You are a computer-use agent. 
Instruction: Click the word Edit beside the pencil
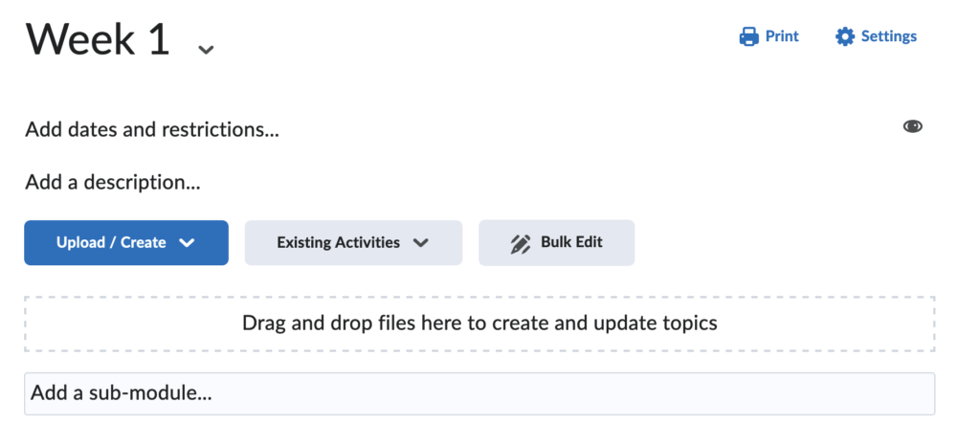(x=590, y=242)
